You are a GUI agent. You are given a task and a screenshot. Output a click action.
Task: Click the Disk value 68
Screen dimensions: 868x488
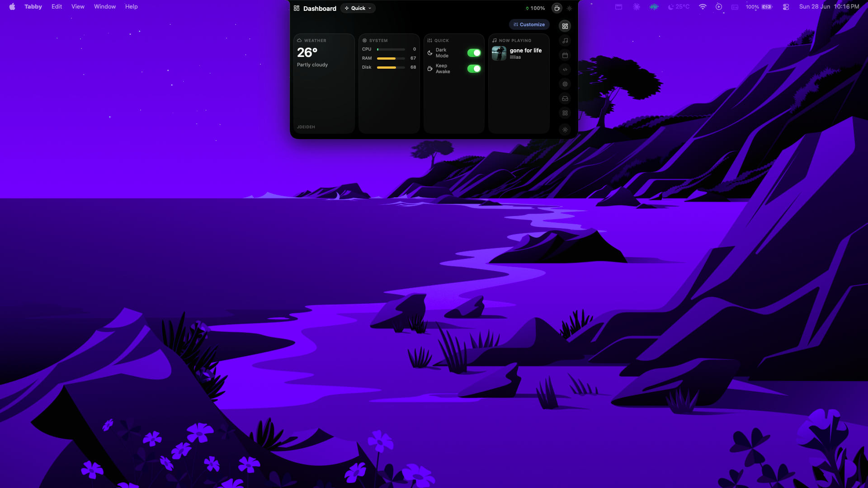point(413,67)
